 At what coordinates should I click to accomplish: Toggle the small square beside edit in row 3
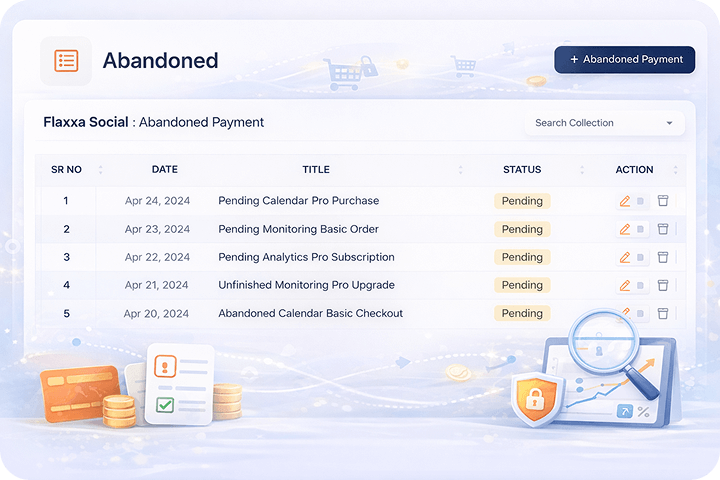641,257
